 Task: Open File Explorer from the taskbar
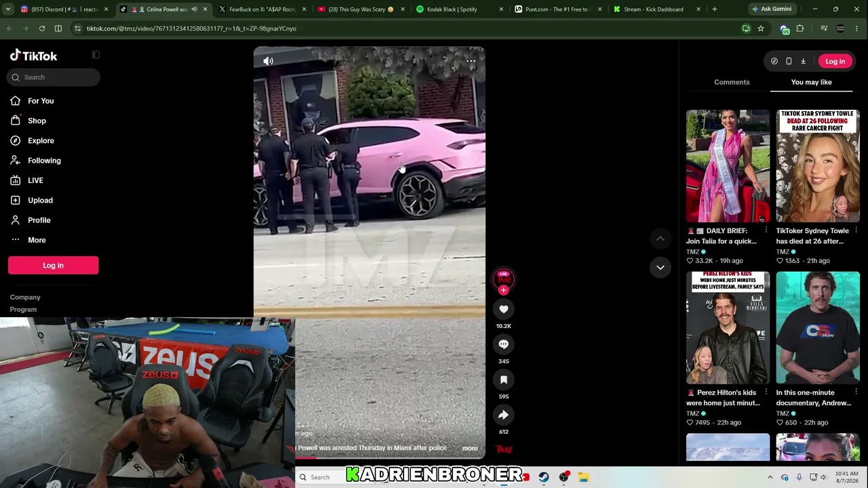(583, 477)
